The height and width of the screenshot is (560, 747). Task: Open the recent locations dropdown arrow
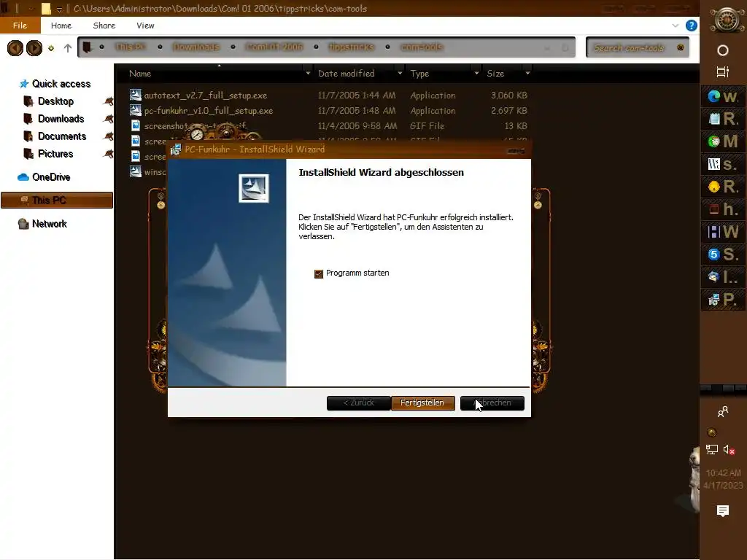pyautogui.click(x=51, y=48)
